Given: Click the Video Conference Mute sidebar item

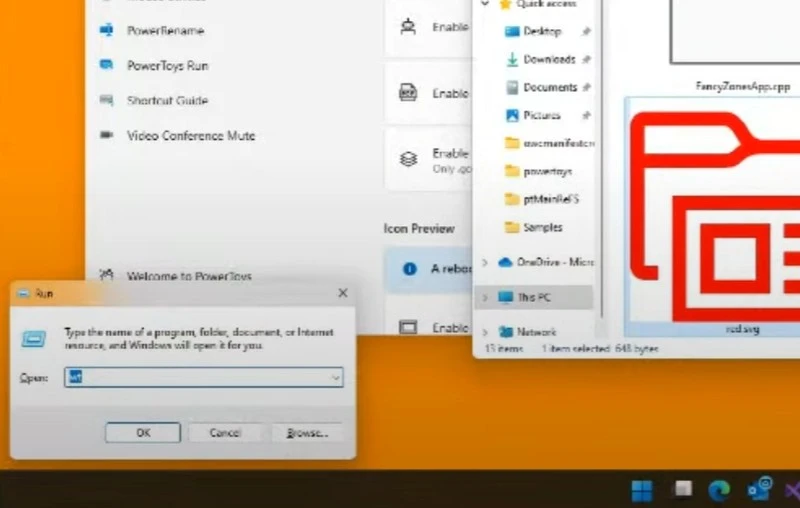Looking at the screenshot, I should [x=190, y=135].
